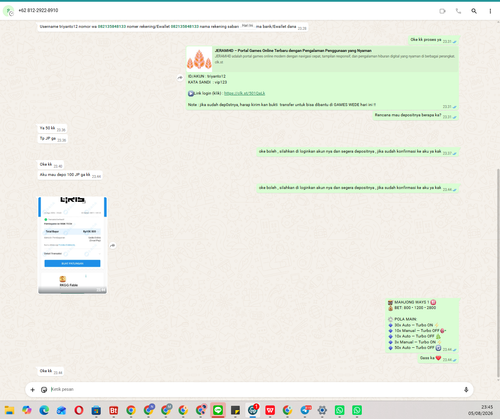
Task: Select the 'Oke kk proses ya' message
Action: 433,40
